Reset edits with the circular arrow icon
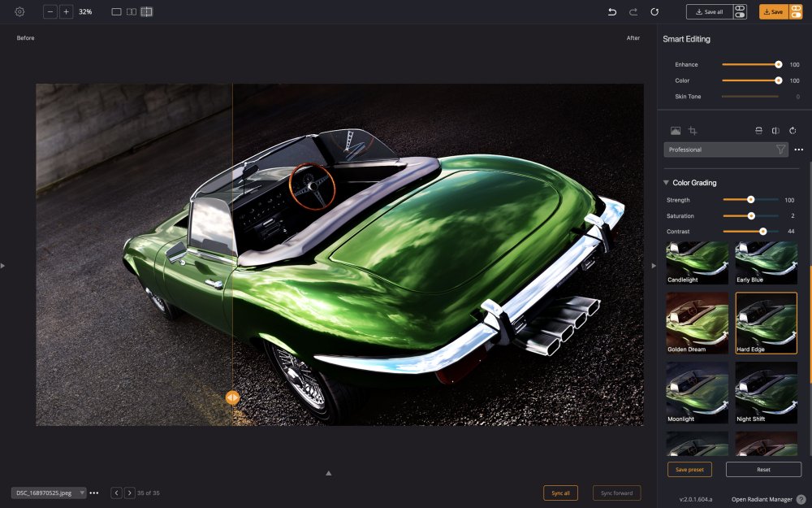The height and width of the screenshot is (508, 812). [654, 11]
